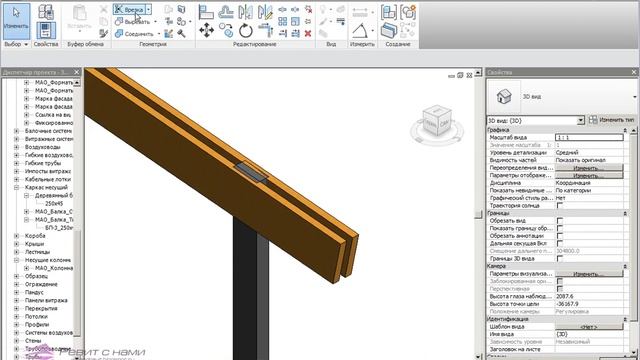Screen dimensions: 640x360
Task: Collapse the Границы properties section
Action: tap(625, 213)
